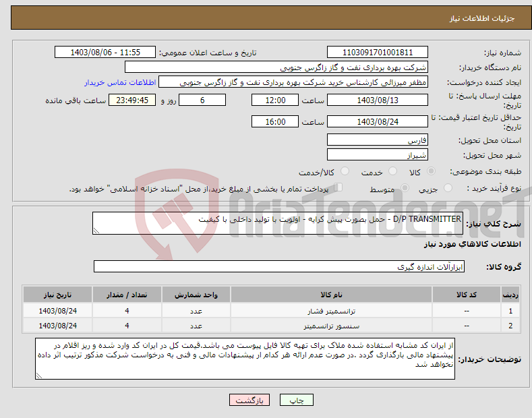This screenshot has height=418, width=532.
Task: Click the unit cell عدد in ترانسمیتر فشار row
Action: coord(196,311)
